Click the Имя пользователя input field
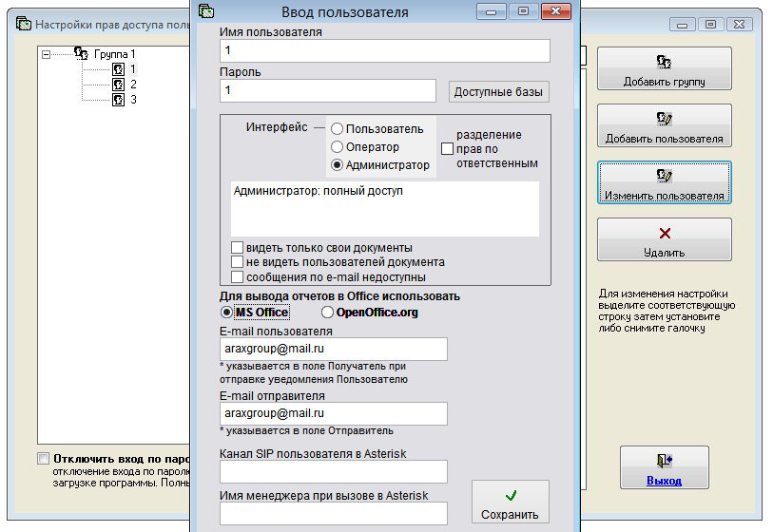This screenshot has width=773, height=532. tap(384, 50)
